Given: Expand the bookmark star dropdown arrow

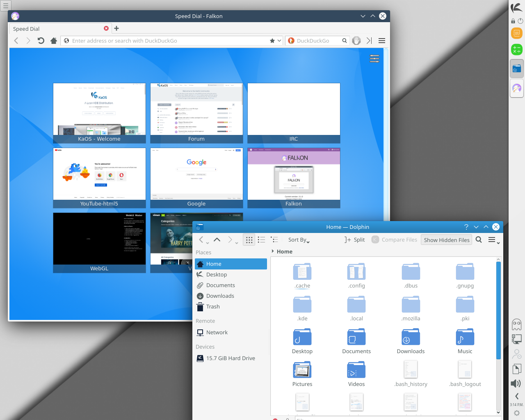Looking at the screenshot, I should pyautogui.click(x=279, y=41).
